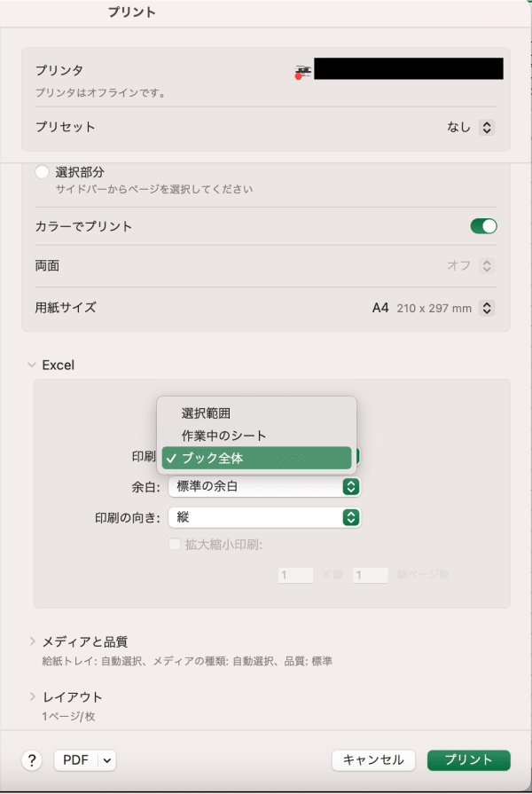Click the help question mark icon
This screenshot has height=794, width=532.
tap(32, 760)
